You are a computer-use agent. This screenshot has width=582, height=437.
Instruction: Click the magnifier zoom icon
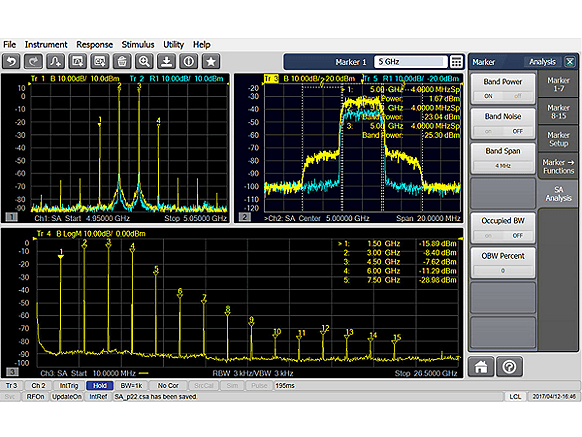tap(144, 61)
